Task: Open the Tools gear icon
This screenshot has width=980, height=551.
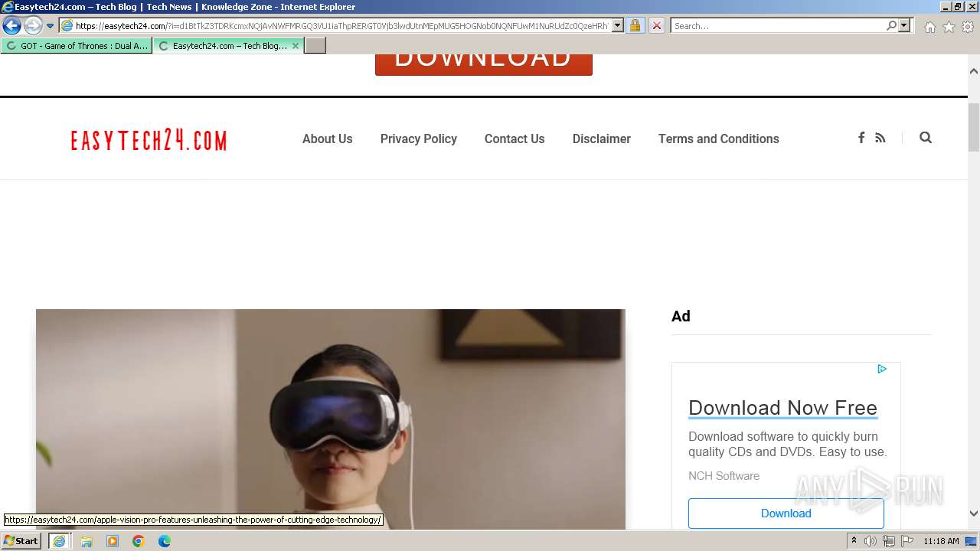Action: pos(968,27)
